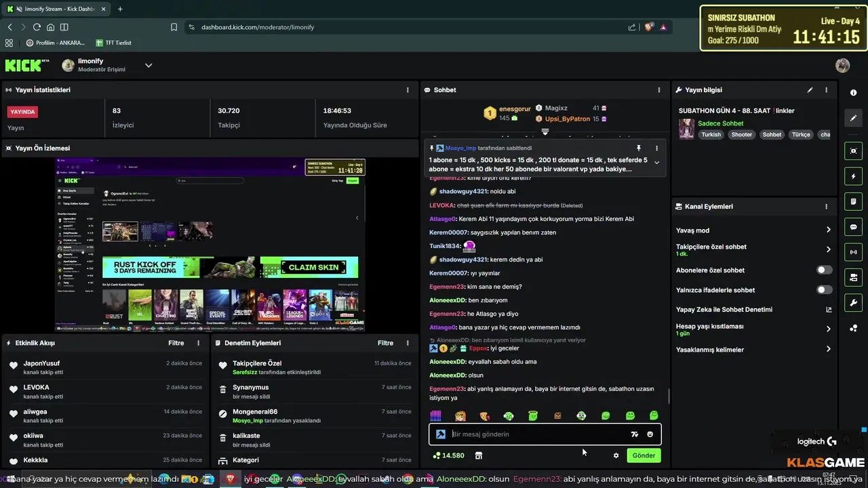Toggle the channel actions icon in sidebar
The height and width of the screenshot is (488, 868).
click(853, 277)
